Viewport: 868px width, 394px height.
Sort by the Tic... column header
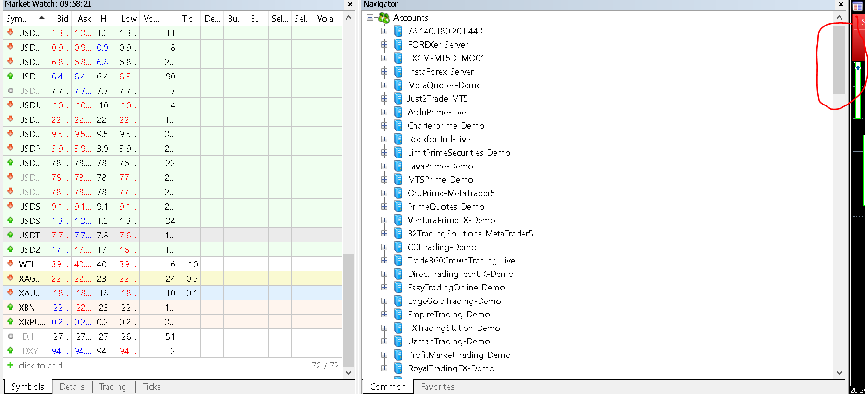tap(189, 19)
